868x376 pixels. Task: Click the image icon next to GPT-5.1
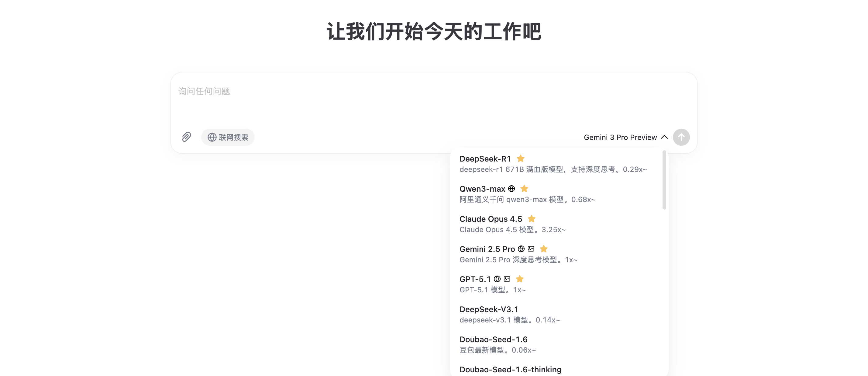coord(507,279)
